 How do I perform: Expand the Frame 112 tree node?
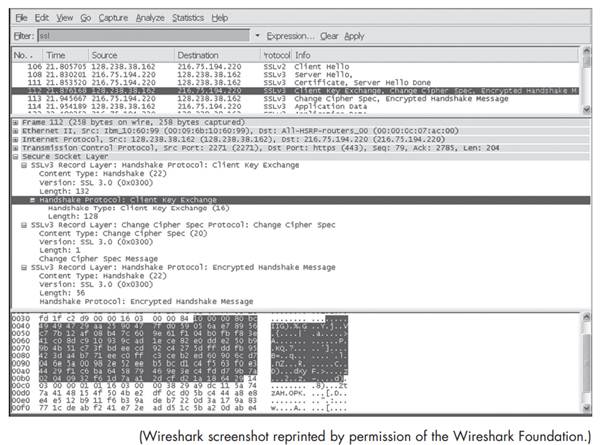(16, 123)
